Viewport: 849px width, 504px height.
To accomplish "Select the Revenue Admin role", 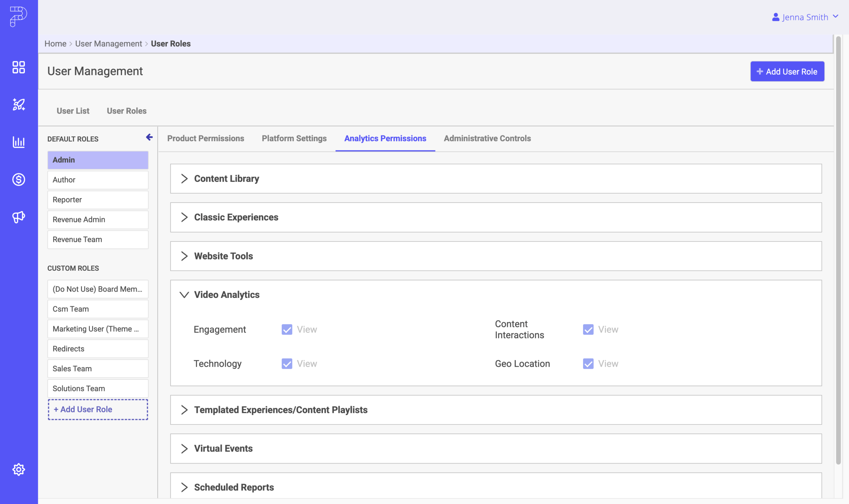I will click(98, 219).
